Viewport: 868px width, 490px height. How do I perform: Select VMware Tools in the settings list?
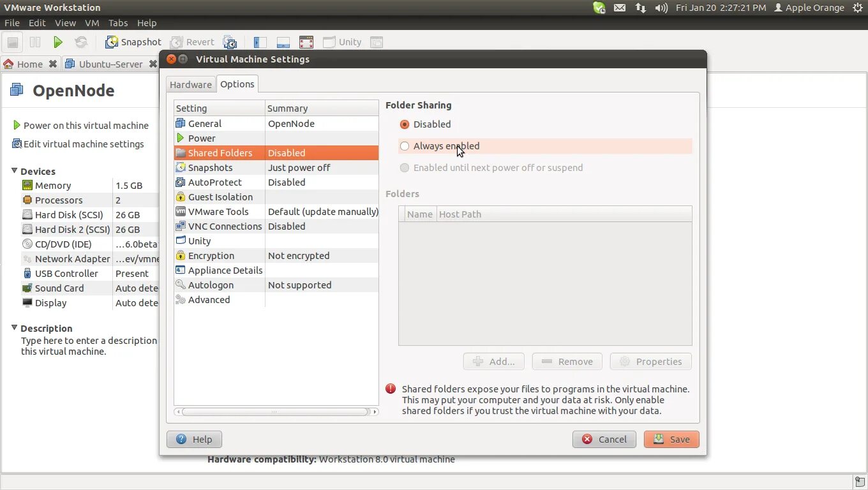[x=276, y=212]
